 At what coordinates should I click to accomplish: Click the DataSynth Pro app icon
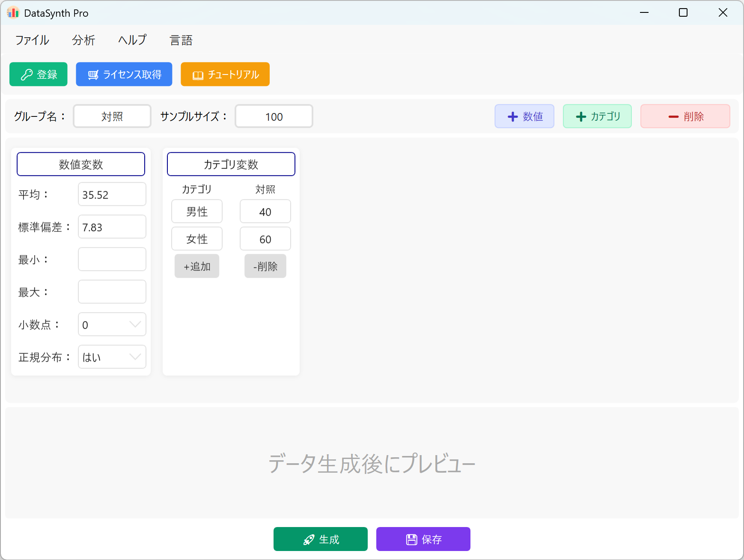point(13,13)
